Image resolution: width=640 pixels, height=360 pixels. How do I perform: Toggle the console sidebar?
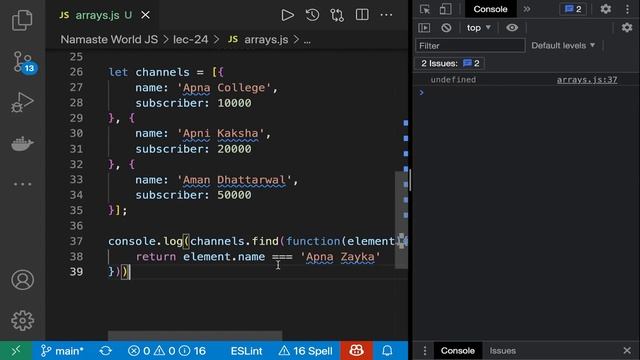pos(424,28)
